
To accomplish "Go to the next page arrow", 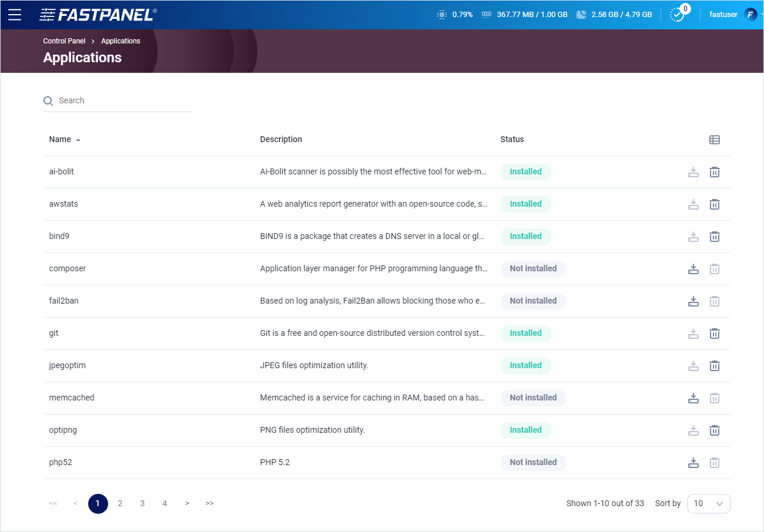I will click(x=187, y=503).
